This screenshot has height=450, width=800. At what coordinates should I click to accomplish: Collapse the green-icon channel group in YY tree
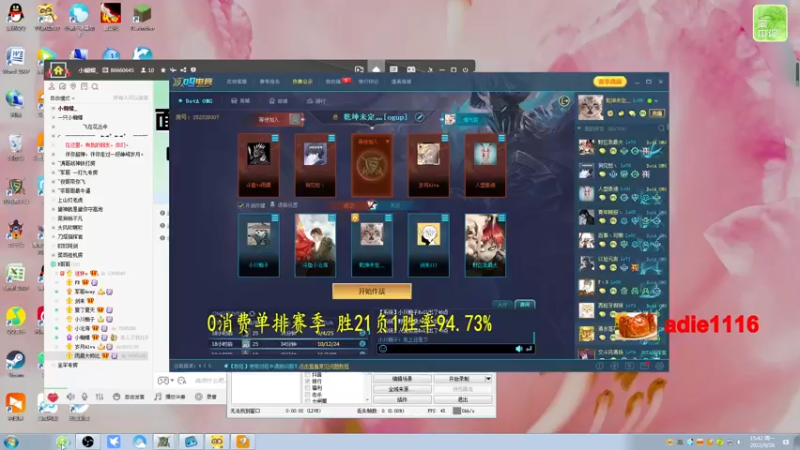[53, 264]
